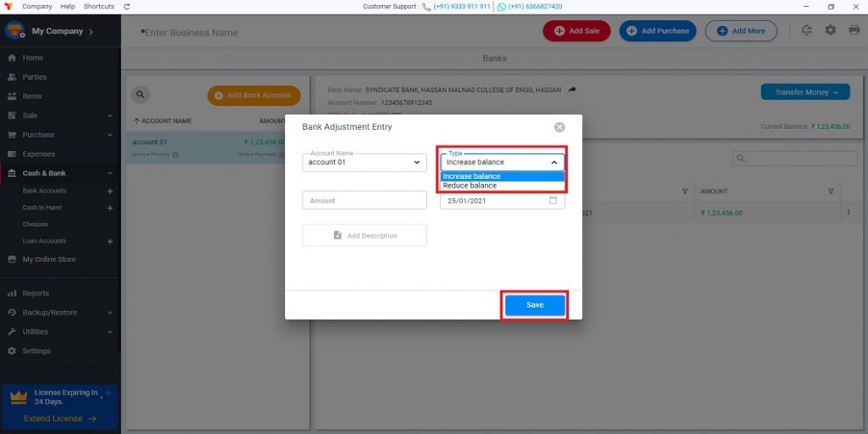
Task: Click the printer icon in header
Action: click(x=854, y=31)
